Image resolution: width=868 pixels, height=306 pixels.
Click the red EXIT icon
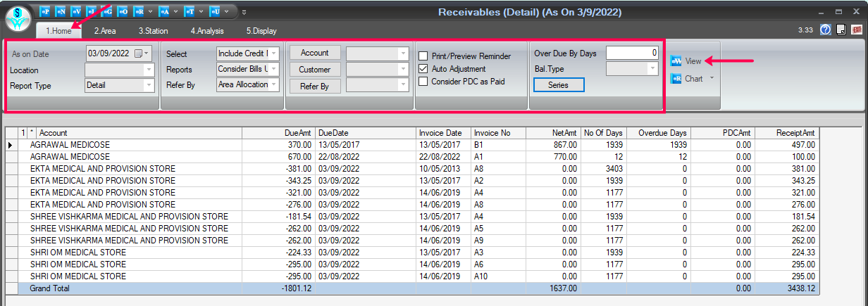[857, 30]
